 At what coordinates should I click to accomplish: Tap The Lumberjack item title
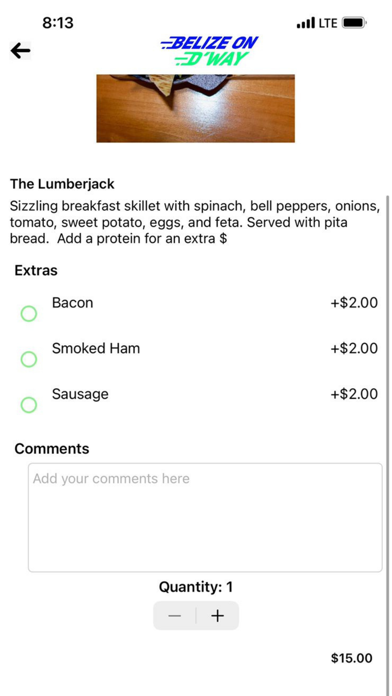(x=62, y=184)
